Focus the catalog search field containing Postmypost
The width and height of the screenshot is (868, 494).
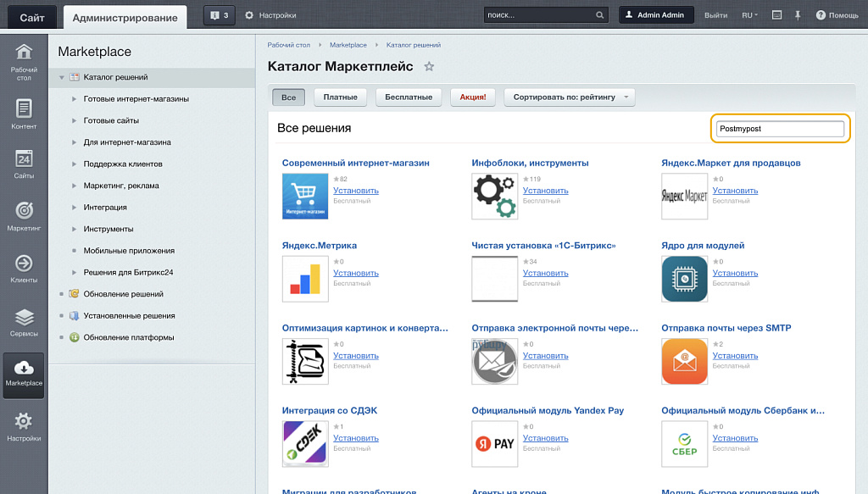(x=780, y=129)
